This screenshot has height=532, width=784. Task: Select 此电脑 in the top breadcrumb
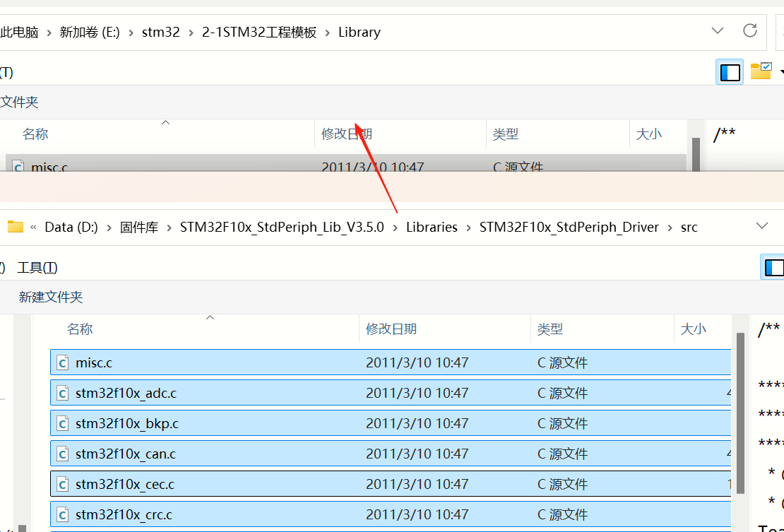(x=19, y=32)
